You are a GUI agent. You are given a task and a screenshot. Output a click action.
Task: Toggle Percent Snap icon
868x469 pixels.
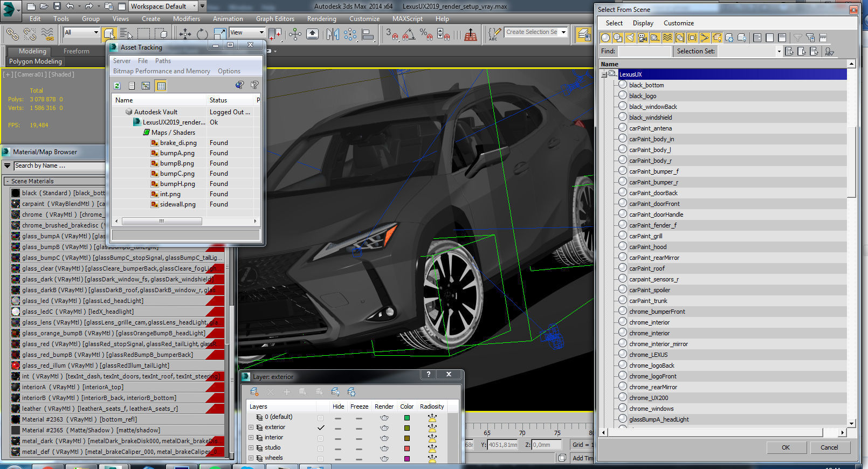pos(426,35)
